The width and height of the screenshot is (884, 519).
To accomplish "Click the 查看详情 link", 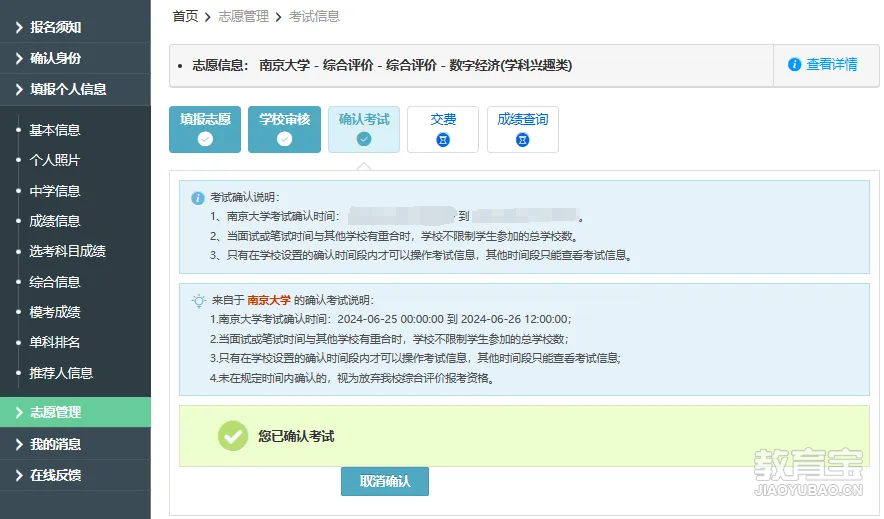I will tap(832, 65).
